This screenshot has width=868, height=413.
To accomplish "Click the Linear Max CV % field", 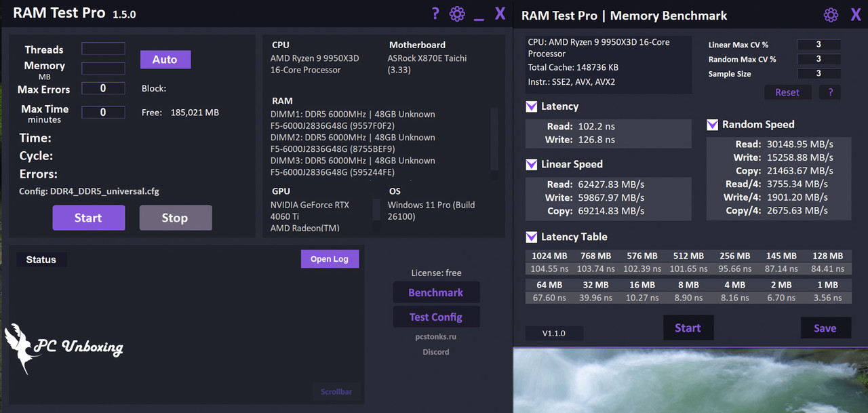I will 818,45.
